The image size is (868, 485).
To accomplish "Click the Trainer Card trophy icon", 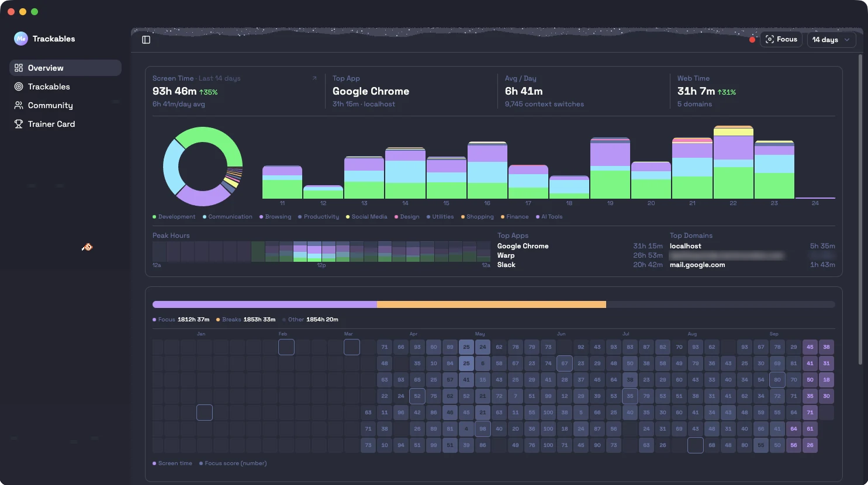I will (19, 124).
